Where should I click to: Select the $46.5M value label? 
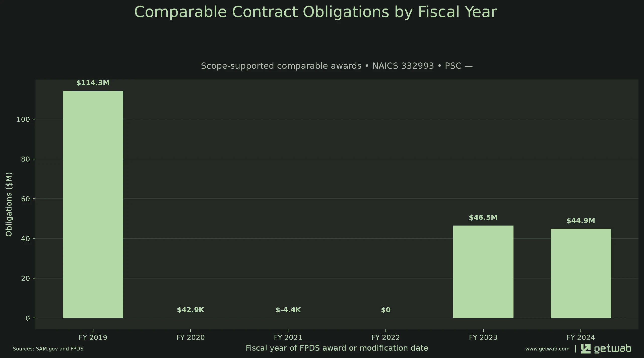483,218
